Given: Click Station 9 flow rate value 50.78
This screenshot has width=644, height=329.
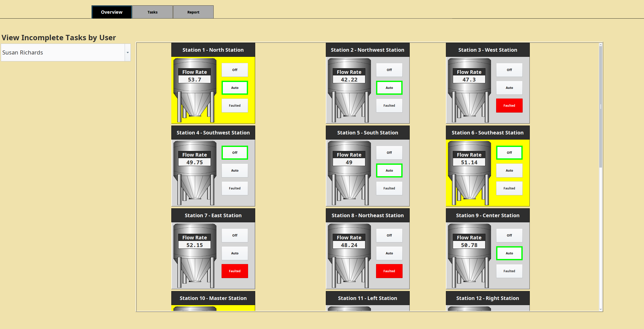Looking at the screenshot, I should click(x=469, y=245).
